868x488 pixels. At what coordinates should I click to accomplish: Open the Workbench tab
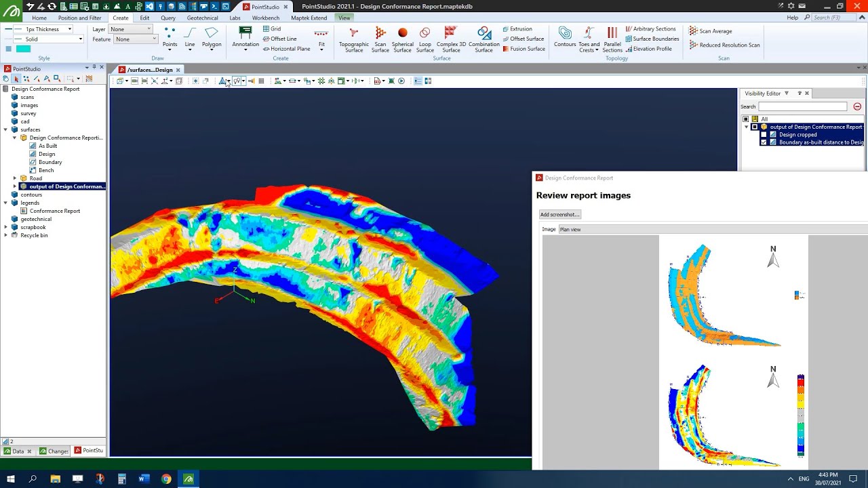pos(265,18)
